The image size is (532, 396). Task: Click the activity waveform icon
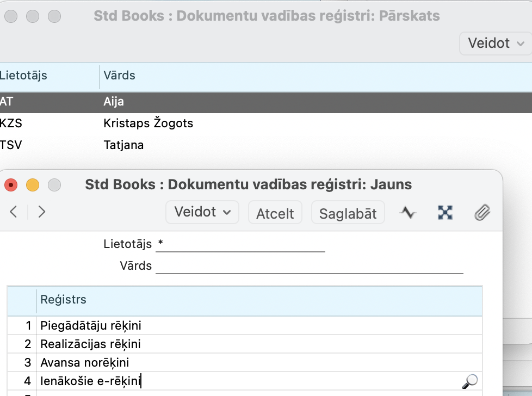(407, 213)
